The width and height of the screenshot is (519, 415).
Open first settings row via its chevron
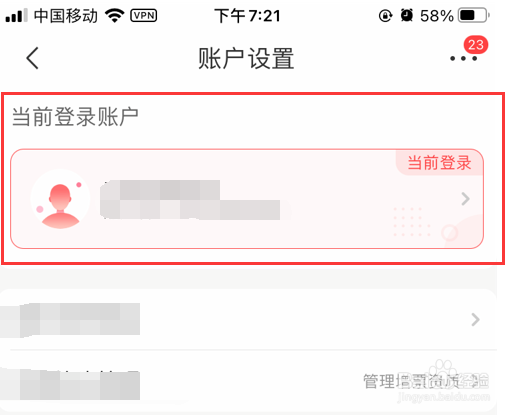tap(476, 319)
